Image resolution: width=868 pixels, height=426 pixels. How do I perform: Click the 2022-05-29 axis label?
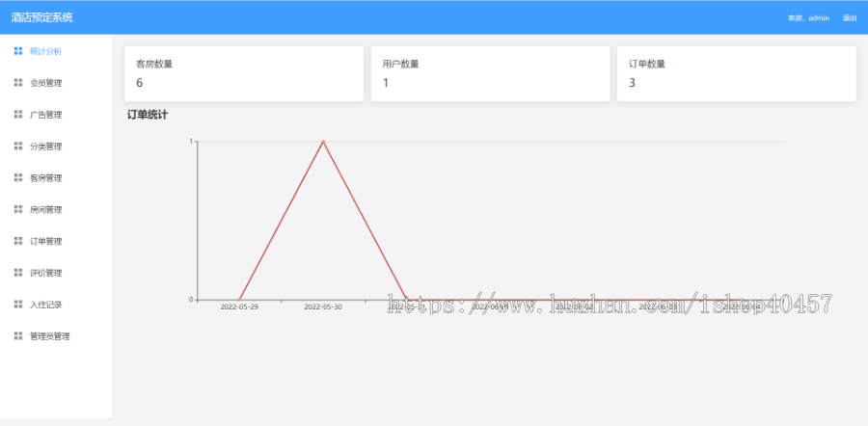point(239,306)
